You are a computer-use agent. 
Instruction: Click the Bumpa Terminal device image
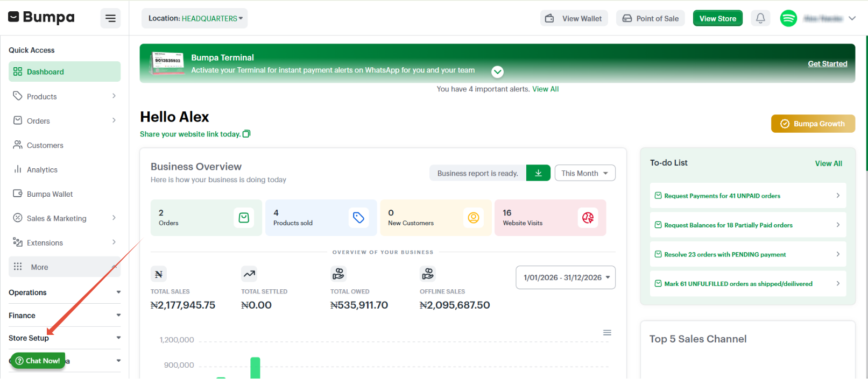[x=167, y=63]
